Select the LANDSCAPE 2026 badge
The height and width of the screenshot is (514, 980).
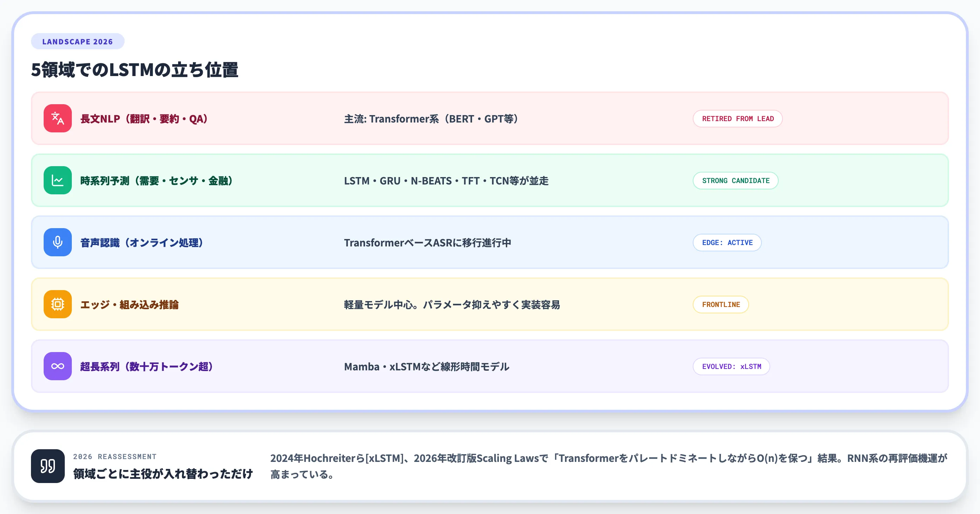pyautogui.click(x=77, y=42)
